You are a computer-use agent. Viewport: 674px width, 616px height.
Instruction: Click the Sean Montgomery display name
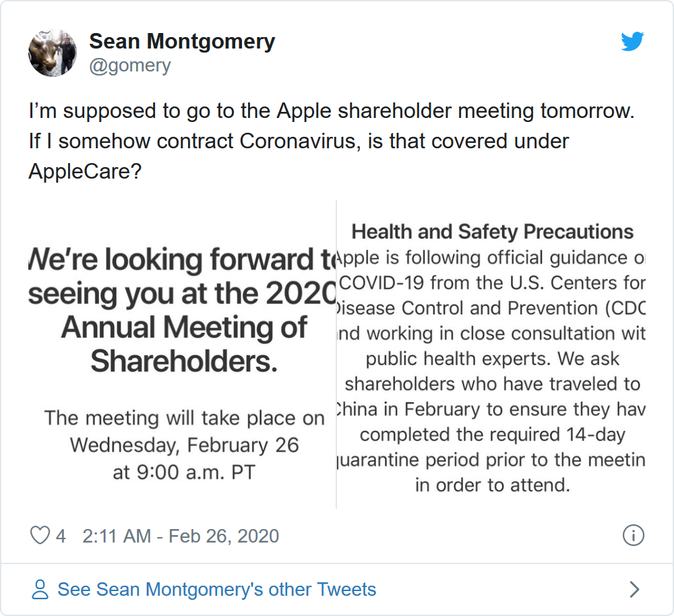182,41
